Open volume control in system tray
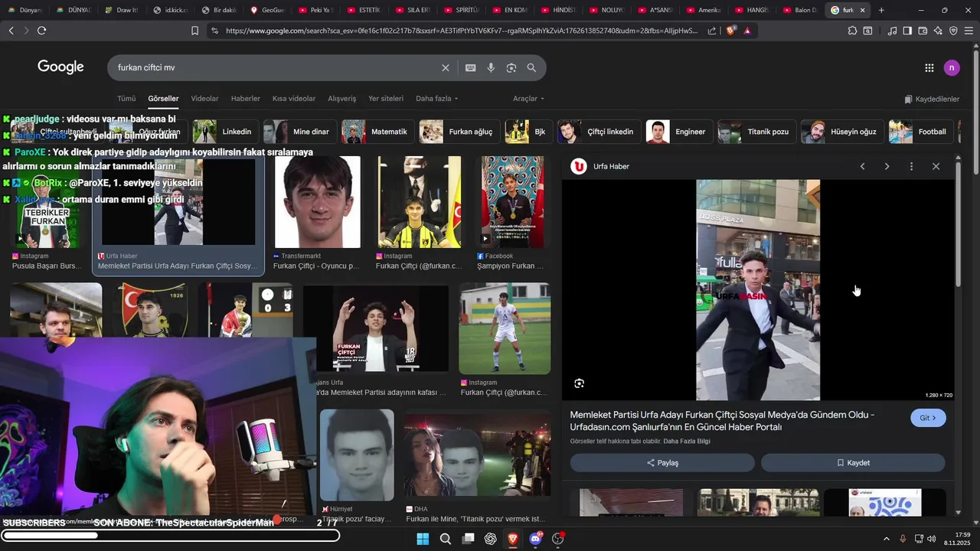This screenshot has width=980, height=551. tap(932, 539)
